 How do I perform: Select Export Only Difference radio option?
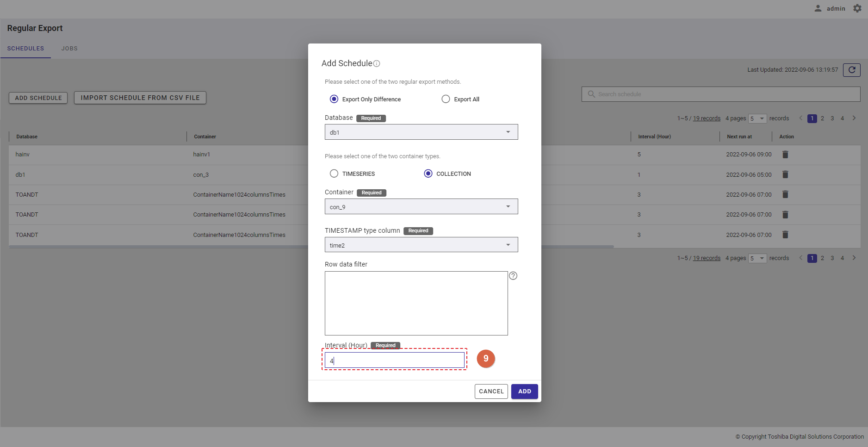pyautogui.click(x=334, y=99)
